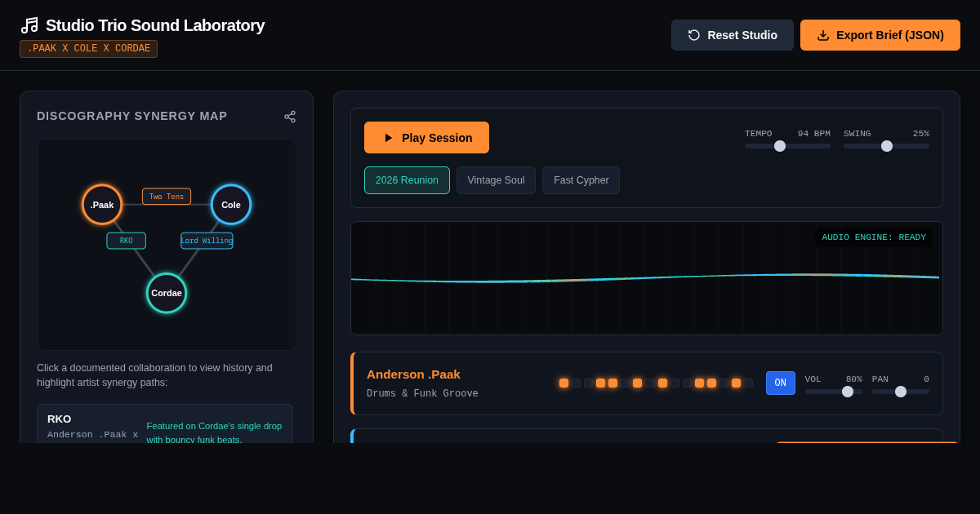The image size is (980, 514).
Task: Select the .Paak node in the synergy map
Action: coord(102,205)
